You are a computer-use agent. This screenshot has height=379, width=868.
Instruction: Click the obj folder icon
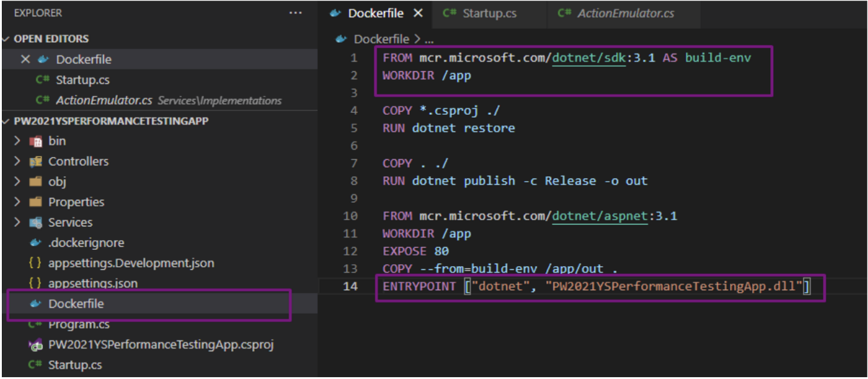tap(36, 182)
